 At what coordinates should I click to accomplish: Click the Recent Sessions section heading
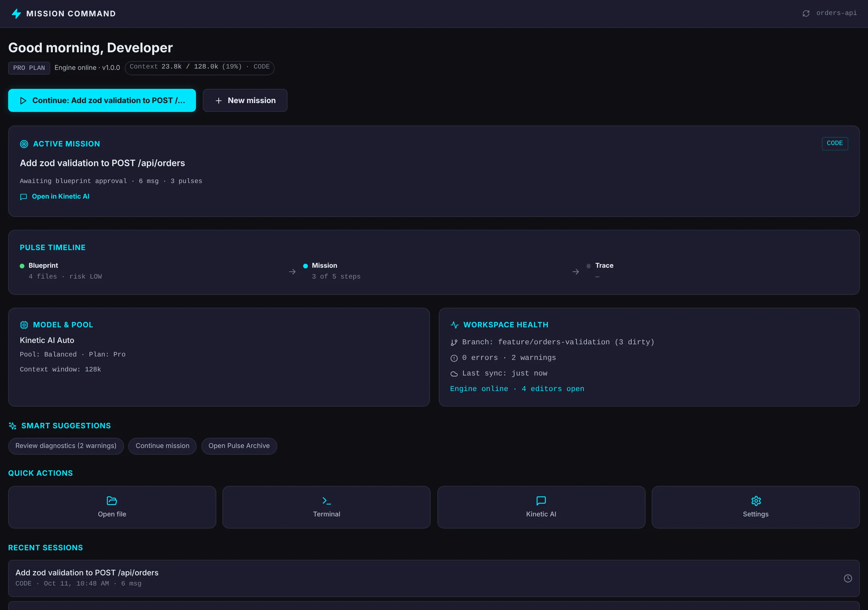[45, 548]
